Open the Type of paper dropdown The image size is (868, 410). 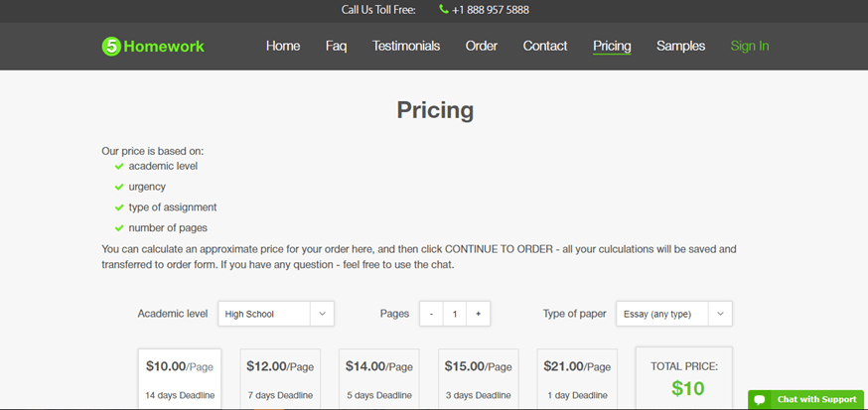(x=673, y=314)
